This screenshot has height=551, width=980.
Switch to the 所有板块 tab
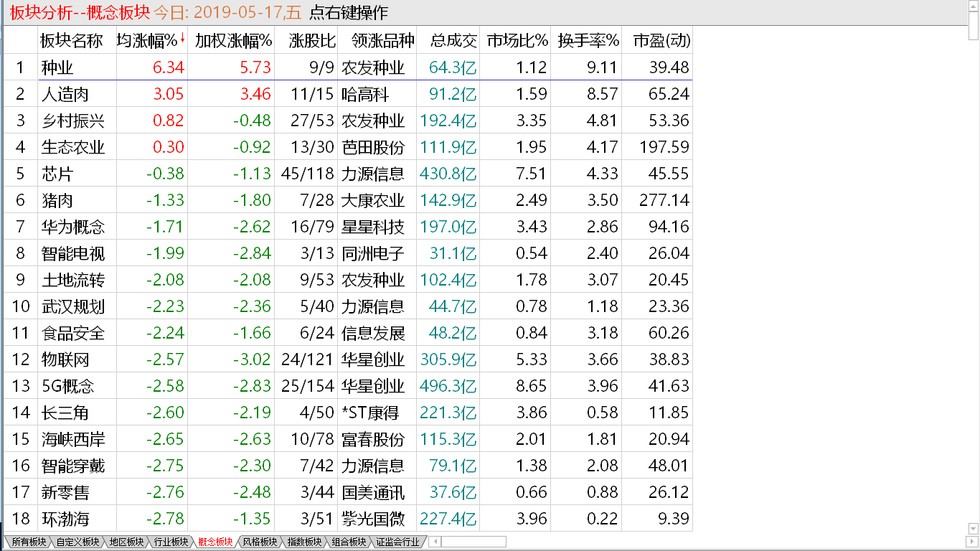[x=27, y=542]
